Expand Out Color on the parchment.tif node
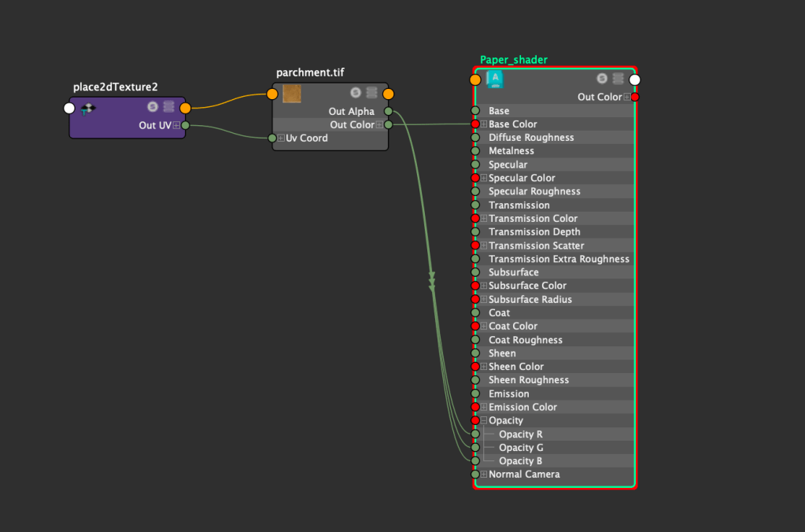 tap(378, 125)
